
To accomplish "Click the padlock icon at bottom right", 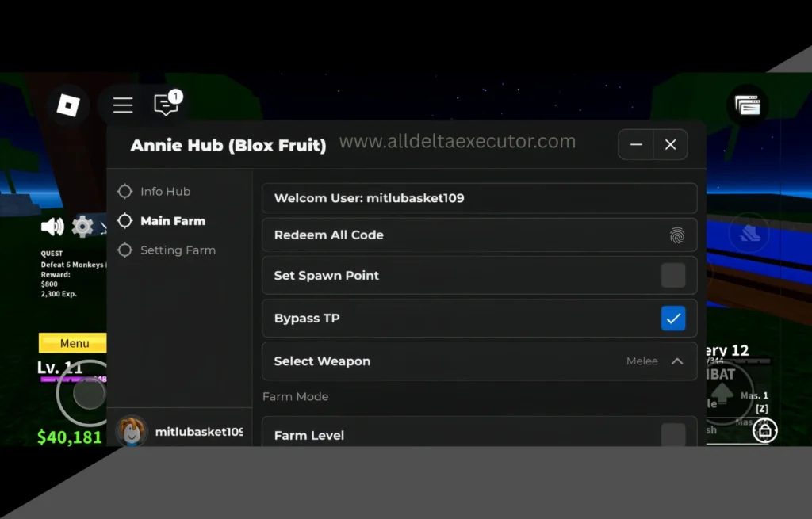I will pyautogui.click(x=764, y=430).
